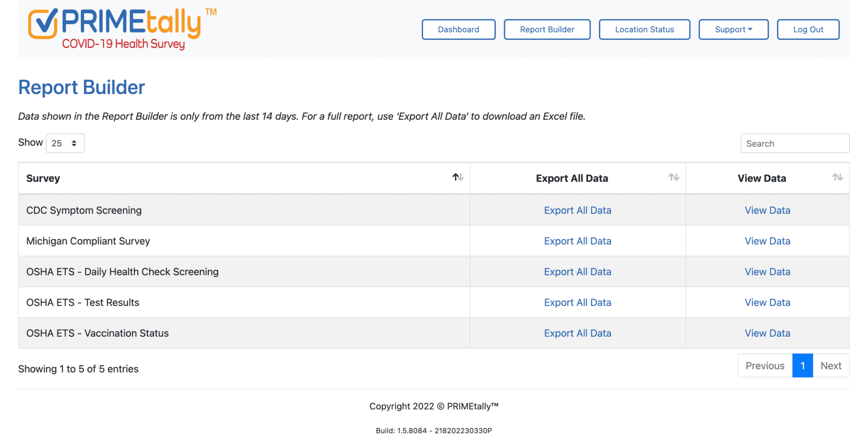This screenshot has width=868, height=447.
Task: View Data for CDC Symptom Screening
Action: 767,210
